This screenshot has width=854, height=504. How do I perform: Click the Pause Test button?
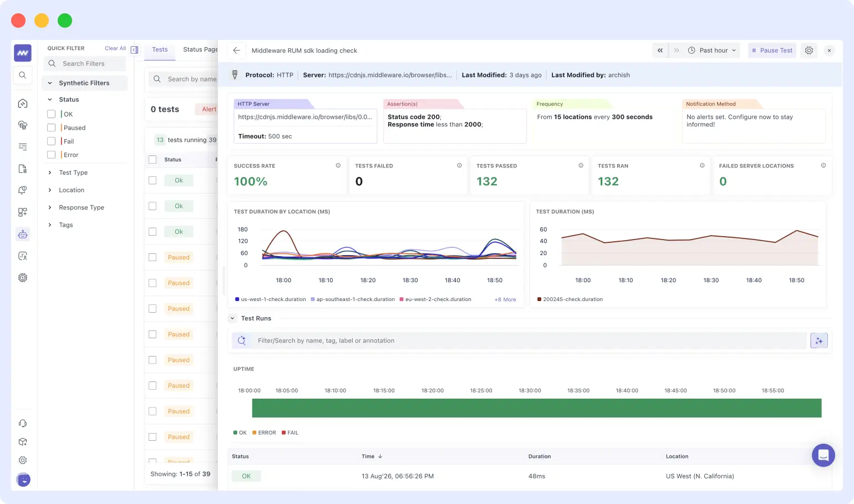pos(772,50)
